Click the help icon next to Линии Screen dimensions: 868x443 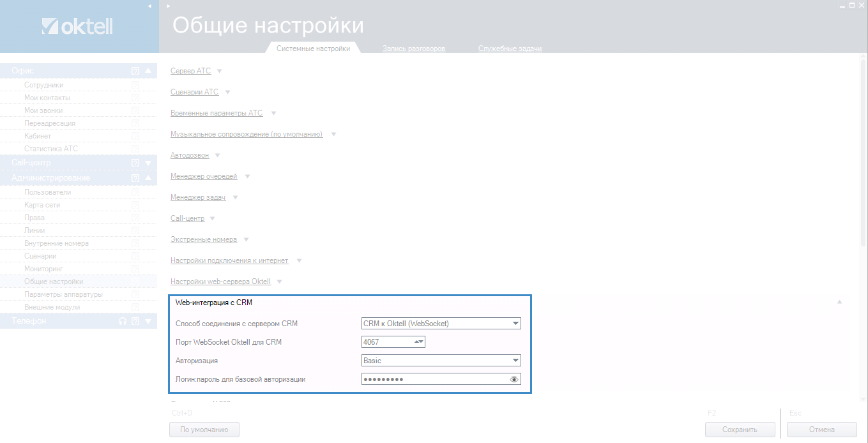pyautogui.click(x=135, y=230)
